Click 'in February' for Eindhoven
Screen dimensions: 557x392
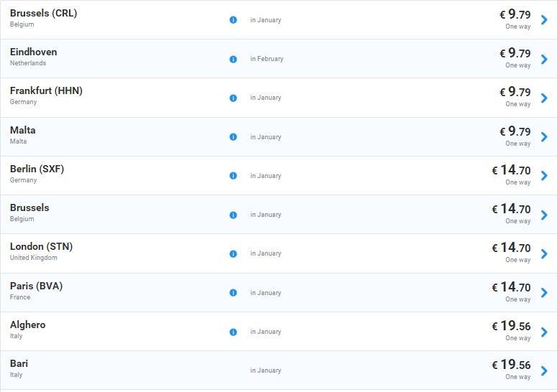(267, 59)
